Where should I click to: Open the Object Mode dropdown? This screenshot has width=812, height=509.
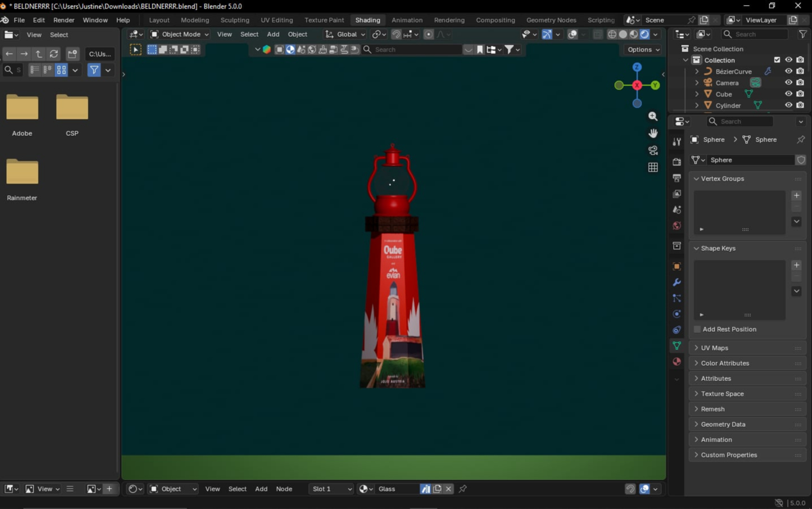click(x=179, y=34)
